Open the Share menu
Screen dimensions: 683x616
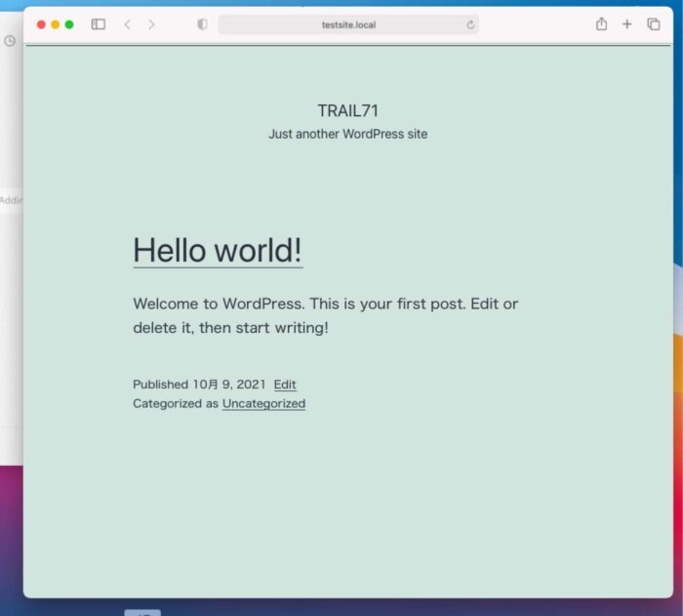601,24
